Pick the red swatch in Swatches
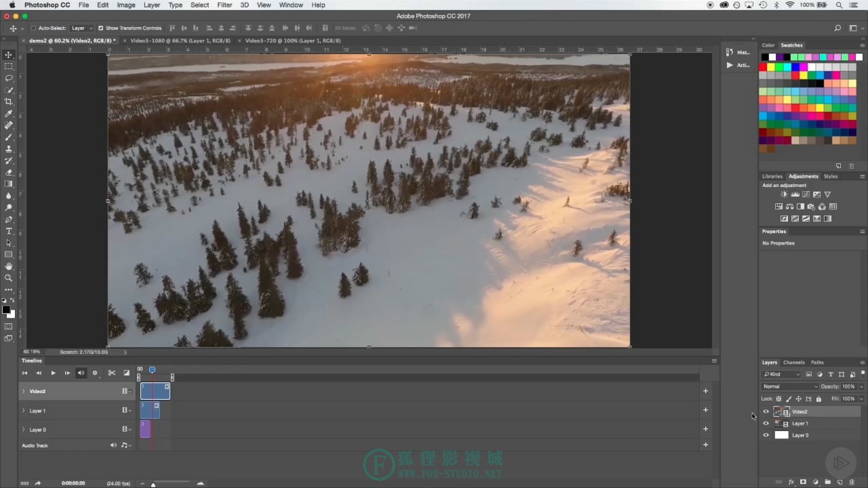Viewport: 868px width, 488px height. [x=763, y=67]
